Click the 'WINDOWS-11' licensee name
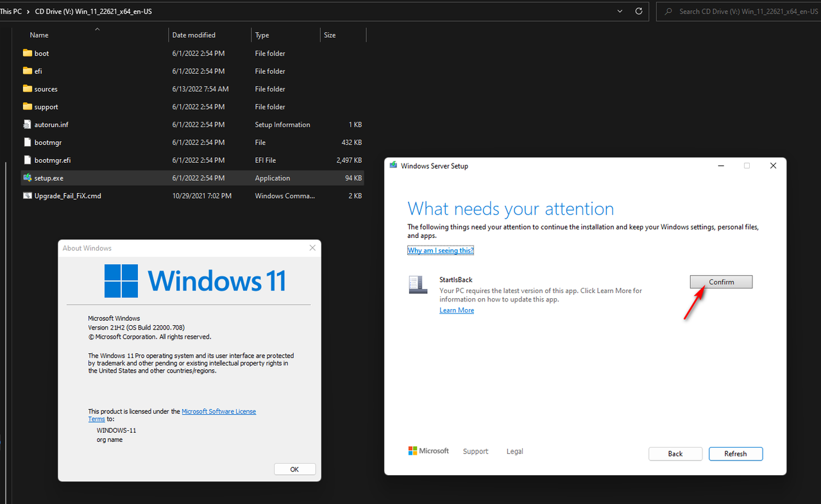The width and height of the screenshot is (821, 504). tap(116, 430)
